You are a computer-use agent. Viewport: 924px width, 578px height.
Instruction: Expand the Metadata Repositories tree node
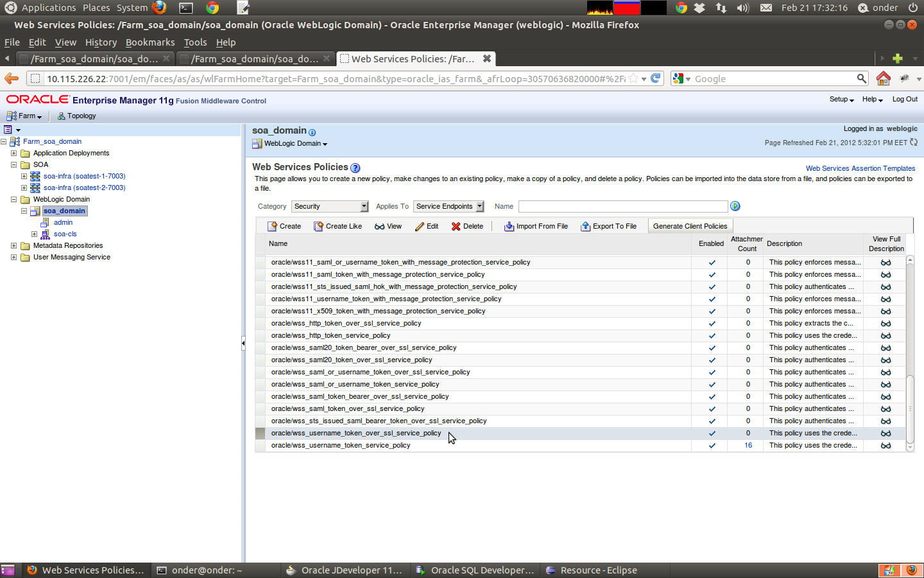(x=14, y=245)
